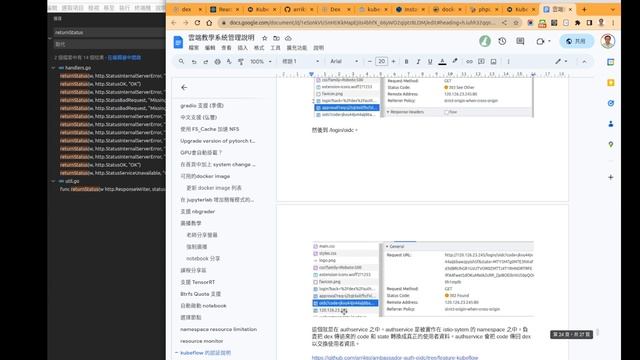Click the 共用 share button
Image resolution: width=640 pixels, height=360 pixels.
(x=576, y=41)
